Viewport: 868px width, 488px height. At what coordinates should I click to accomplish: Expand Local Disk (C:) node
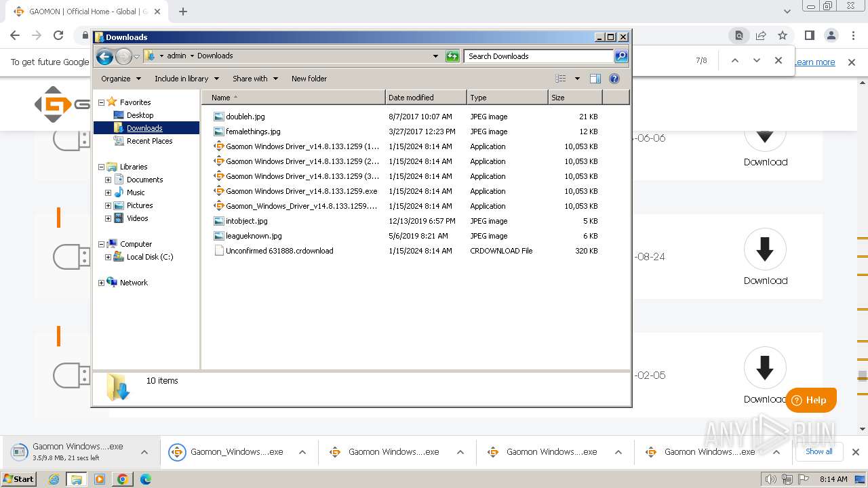[108, 257]
